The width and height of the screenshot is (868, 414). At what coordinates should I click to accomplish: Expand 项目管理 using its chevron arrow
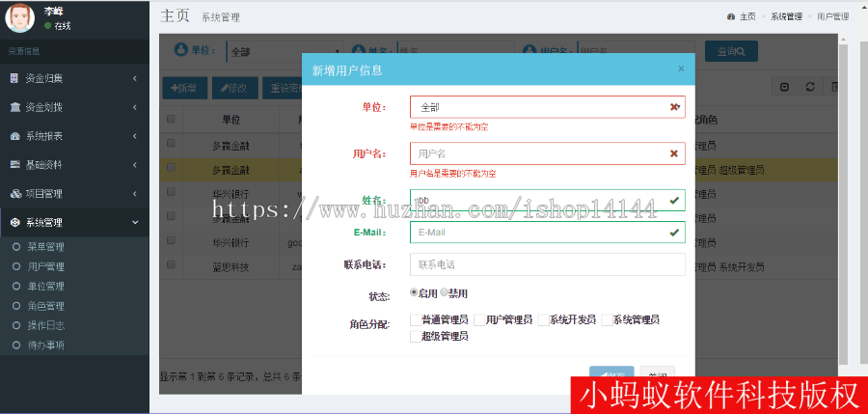(135, 194)
